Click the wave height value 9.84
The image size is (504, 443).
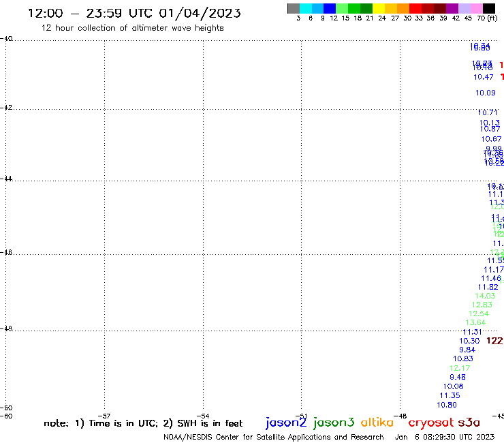point(467,350)
